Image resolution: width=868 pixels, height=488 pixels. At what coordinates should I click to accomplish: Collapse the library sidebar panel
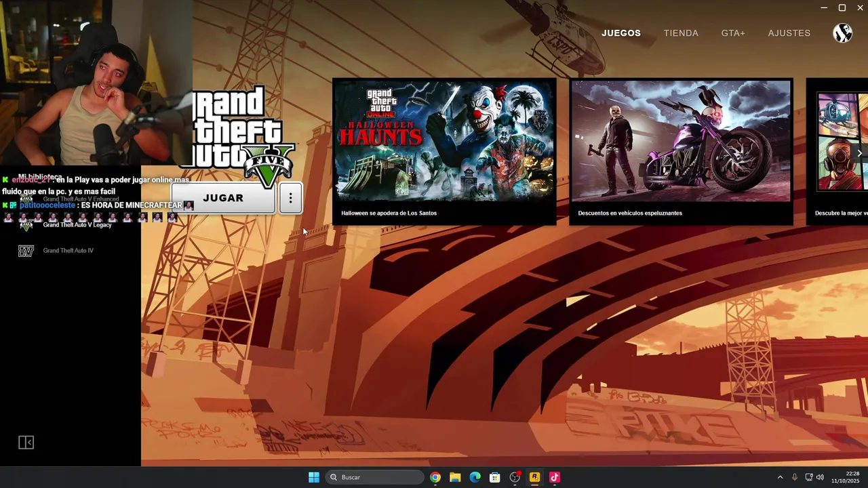pos(26,443)
